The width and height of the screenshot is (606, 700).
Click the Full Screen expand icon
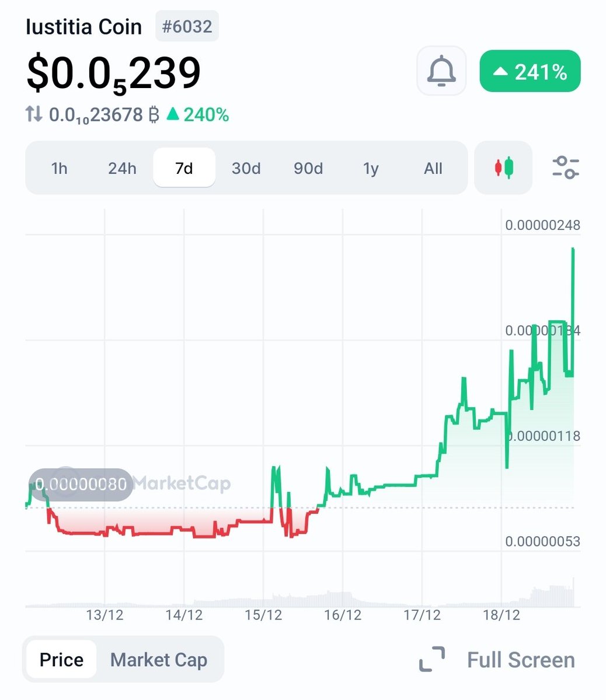coord(432,660)
